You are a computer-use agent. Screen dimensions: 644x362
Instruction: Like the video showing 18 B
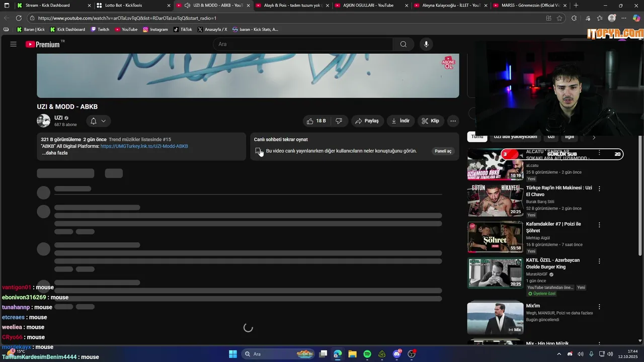(316, 121)
